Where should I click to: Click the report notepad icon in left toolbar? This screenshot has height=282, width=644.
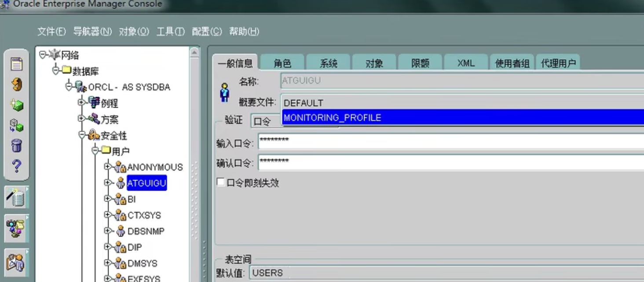pos(17,64)
